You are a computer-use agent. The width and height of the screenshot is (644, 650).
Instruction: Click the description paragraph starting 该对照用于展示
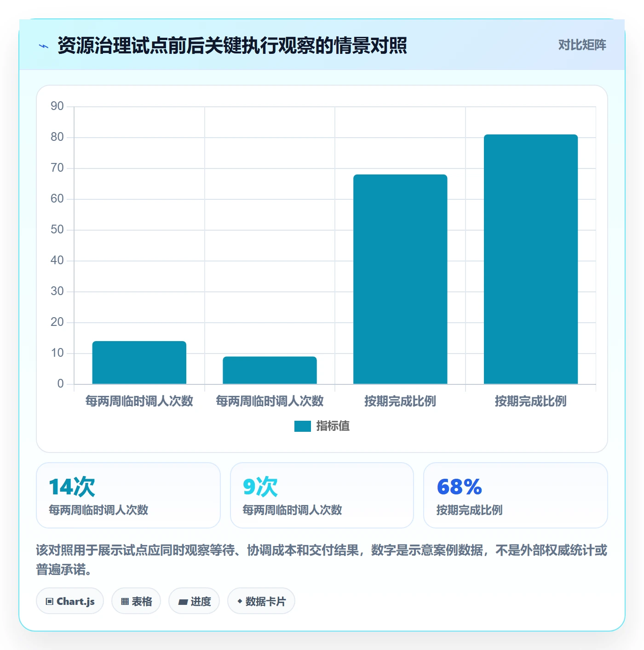coord(322,560)
